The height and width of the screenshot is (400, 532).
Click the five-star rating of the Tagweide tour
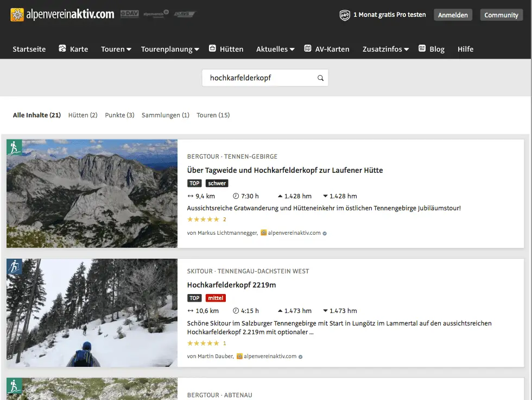pos(203,220)
